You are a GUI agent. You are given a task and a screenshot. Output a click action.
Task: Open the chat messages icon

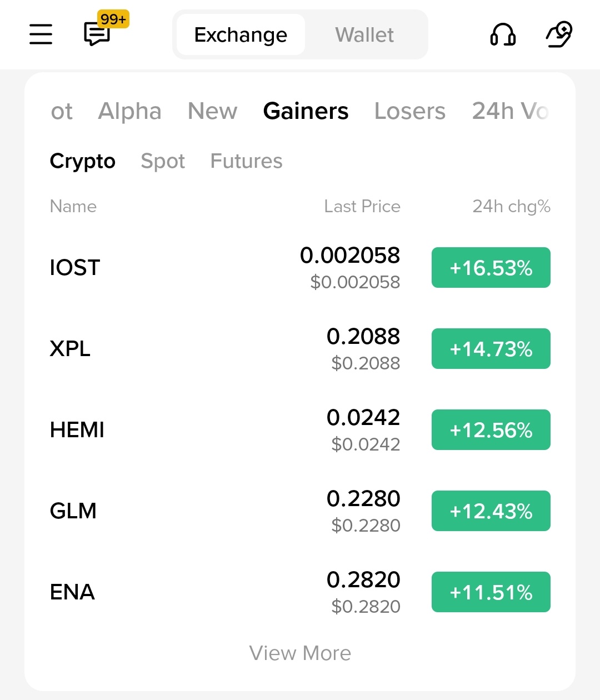97,34
